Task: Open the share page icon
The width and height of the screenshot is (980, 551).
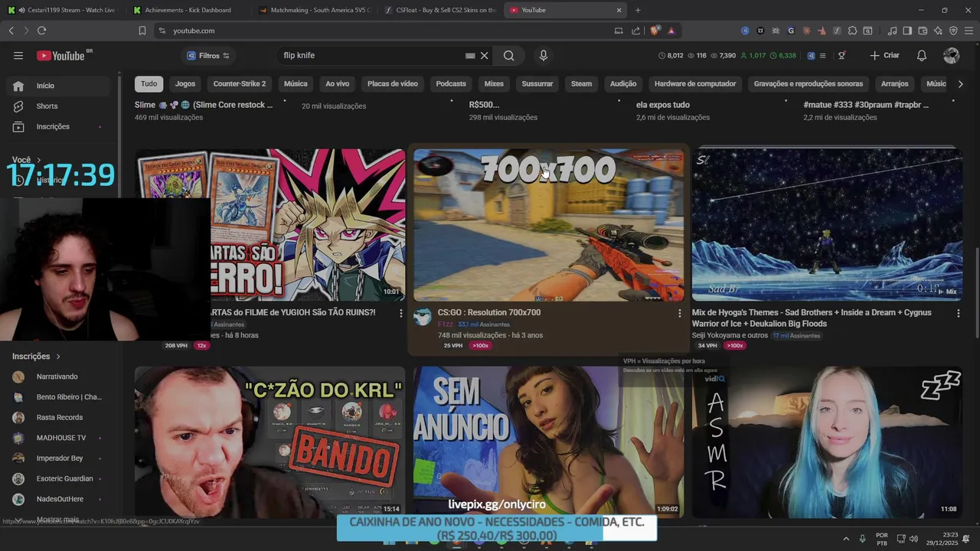Action: (635, 31)
